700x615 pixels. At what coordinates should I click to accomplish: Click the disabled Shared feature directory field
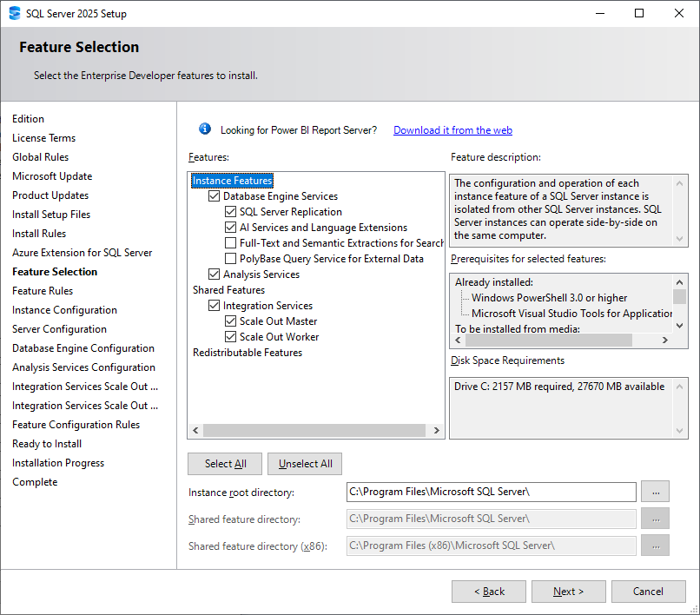coord(491,519)
